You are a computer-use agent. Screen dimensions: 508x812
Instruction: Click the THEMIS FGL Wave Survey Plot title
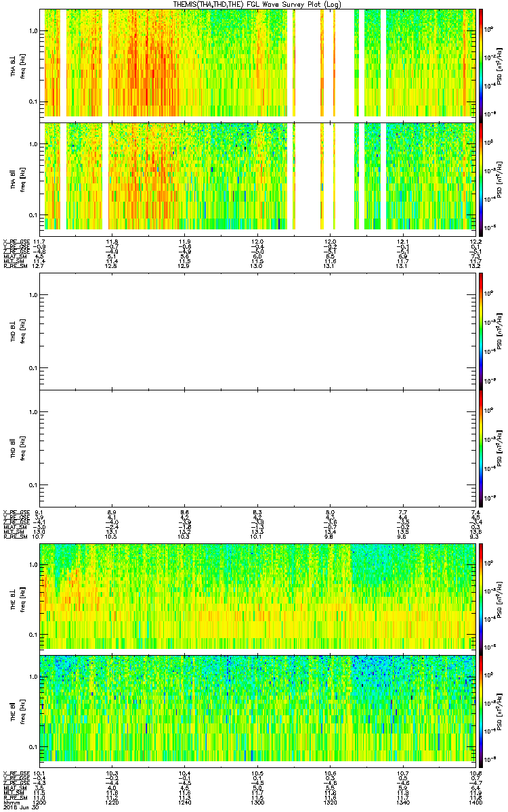pyautogui.click(x=259, y=4)
